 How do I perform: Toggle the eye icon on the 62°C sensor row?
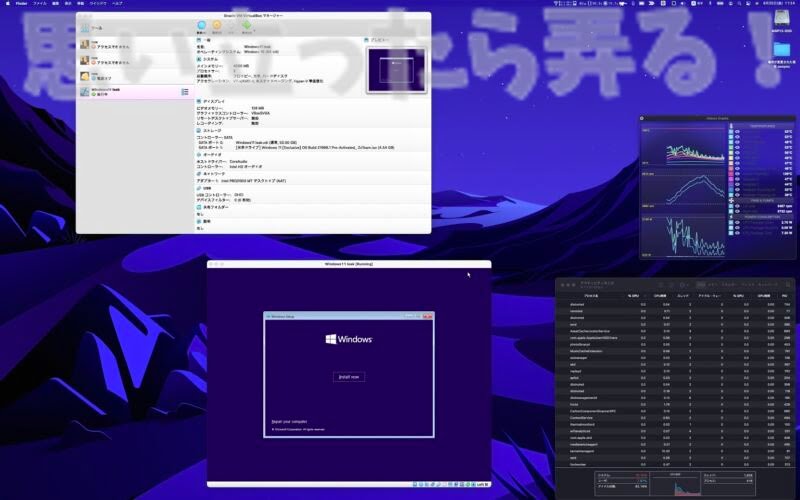(x=737, y=132)
